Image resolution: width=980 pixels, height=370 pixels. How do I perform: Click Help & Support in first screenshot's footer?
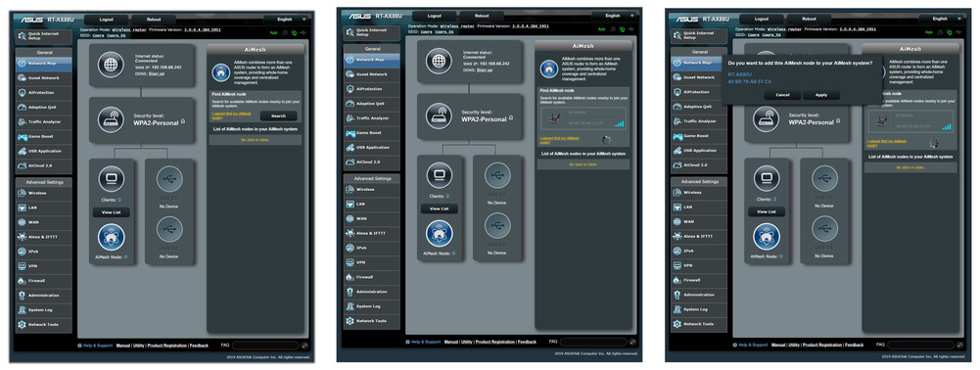point(98,345)
